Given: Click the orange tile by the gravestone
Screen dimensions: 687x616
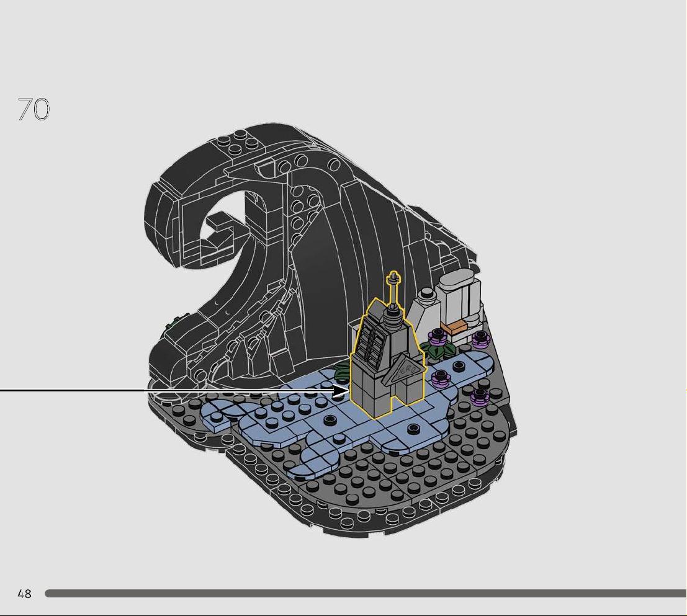Looking at the screenshot, I should pos(454,326).
